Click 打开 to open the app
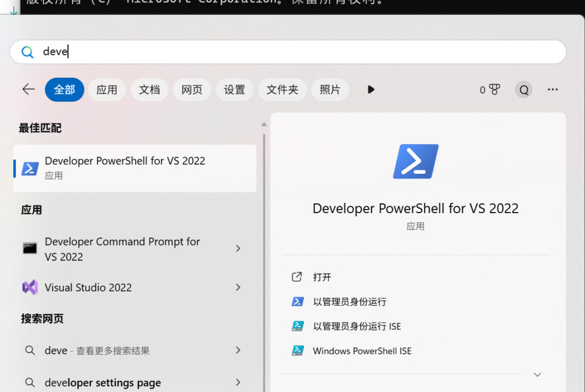Screen dimensions: 585x392 (x=320, y=277)
